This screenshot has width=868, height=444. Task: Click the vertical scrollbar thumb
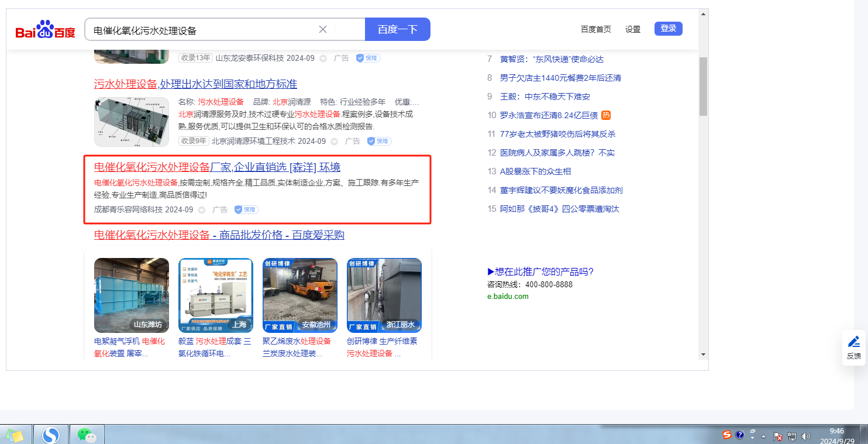pos(703,86)
